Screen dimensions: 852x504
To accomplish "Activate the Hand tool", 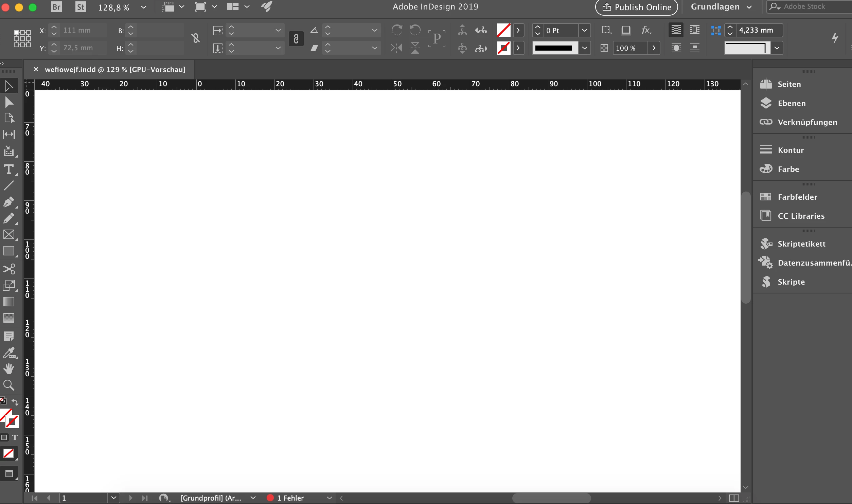I will click(x=8, y=369).
